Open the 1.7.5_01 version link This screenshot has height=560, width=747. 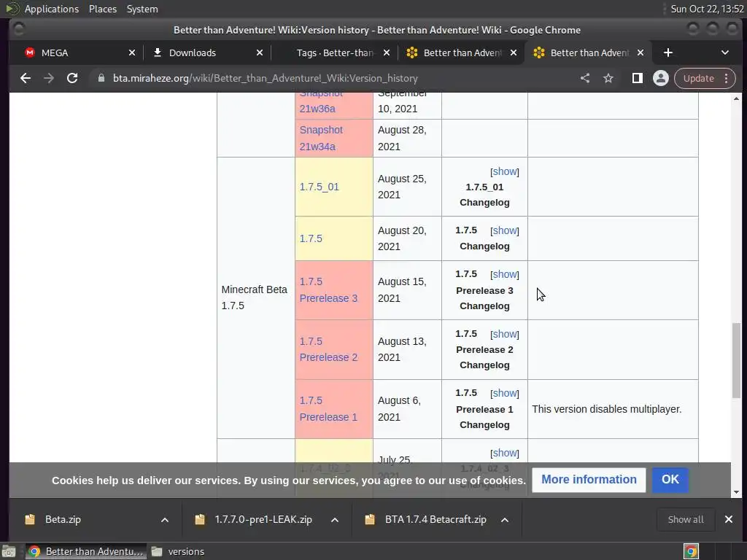coord(320,187)
